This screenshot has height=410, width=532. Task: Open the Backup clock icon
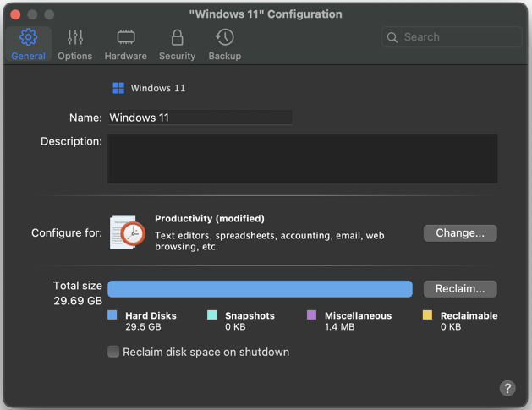pyautogui.click(x=225, y=37)
